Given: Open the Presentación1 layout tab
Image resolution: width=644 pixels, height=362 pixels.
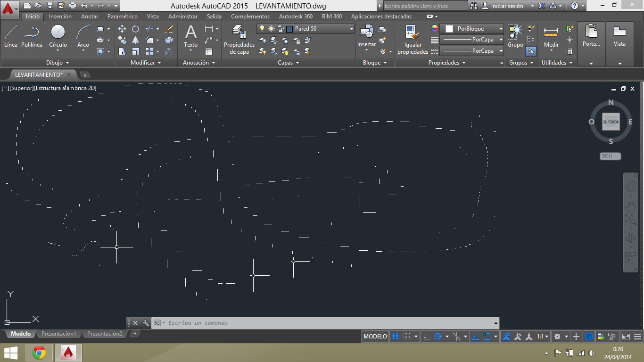Looking at the screenshot, I should 59,334.
